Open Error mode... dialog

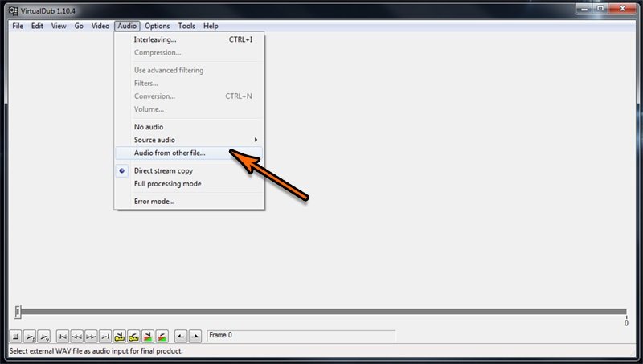pos(154,202)
